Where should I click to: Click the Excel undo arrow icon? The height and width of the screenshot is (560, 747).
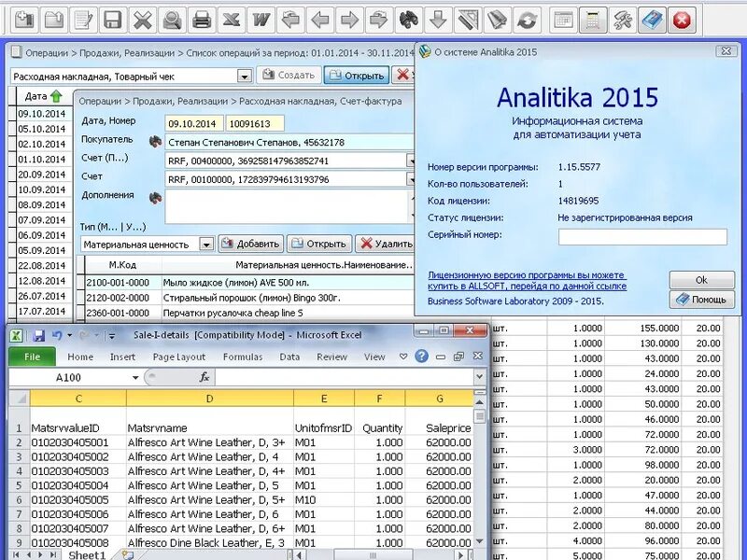tap(57, 335)
